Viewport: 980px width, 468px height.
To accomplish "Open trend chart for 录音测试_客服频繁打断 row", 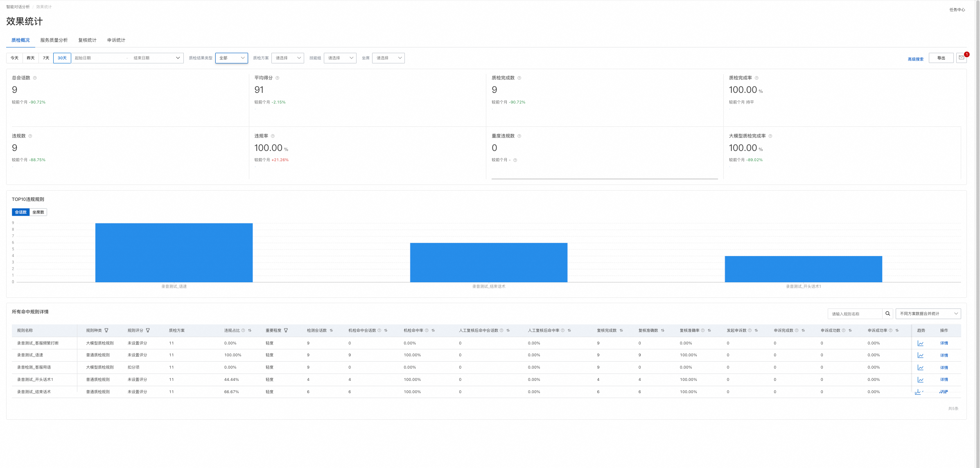I will click(x=920, y=343).
